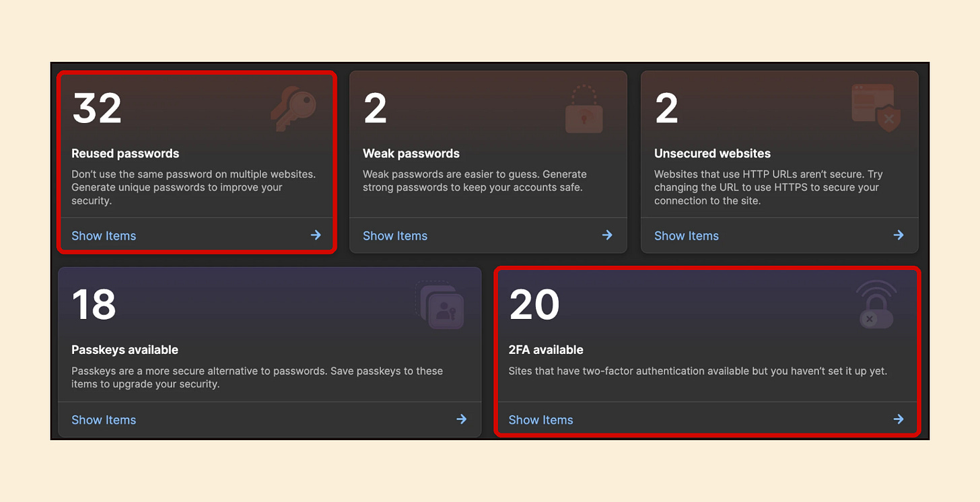Click the count 20 on 2FA available
The width and height of the screenshot is (980, 502).
[534, 304]
